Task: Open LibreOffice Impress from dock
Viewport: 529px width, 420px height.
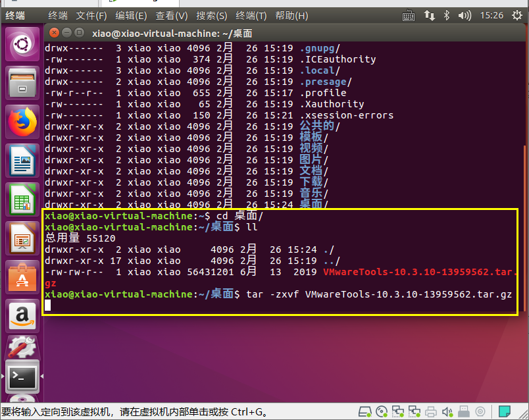Action: [22, 238]
